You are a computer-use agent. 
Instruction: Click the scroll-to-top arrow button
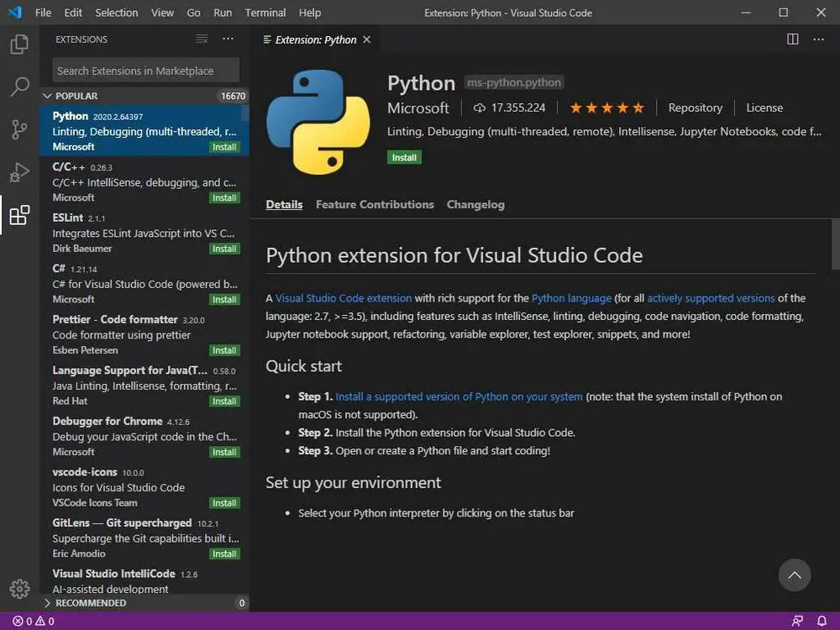(x=794, y=575)
